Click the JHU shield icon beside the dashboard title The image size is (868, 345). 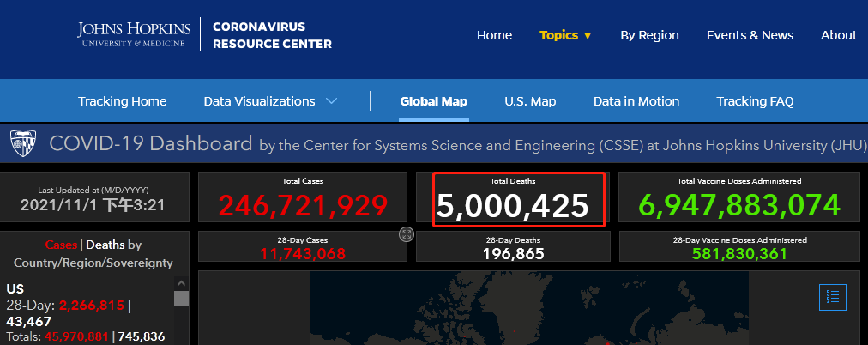[x=22, y=144]
